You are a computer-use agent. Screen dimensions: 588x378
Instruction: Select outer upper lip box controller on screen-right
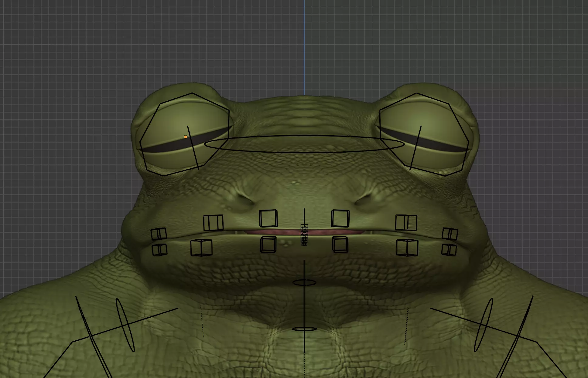pyautogui.click(x=406, y=223)
